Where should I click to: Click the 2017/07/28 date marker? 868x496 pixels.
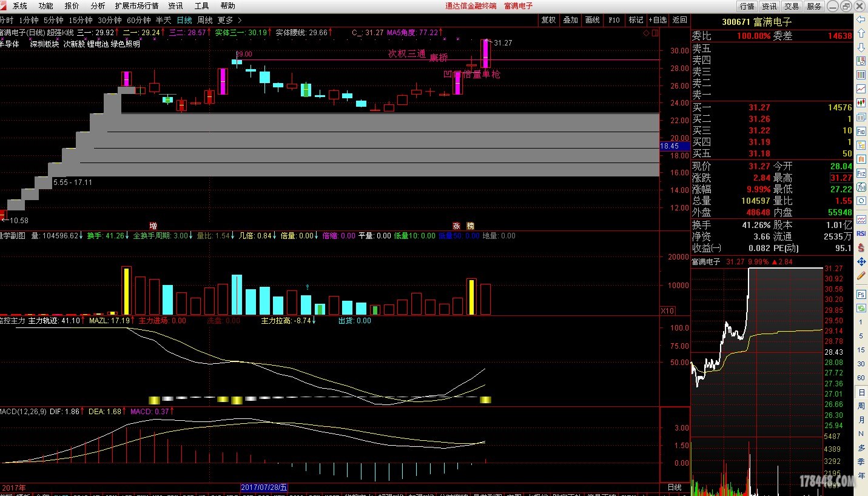(x=264, y=487)
